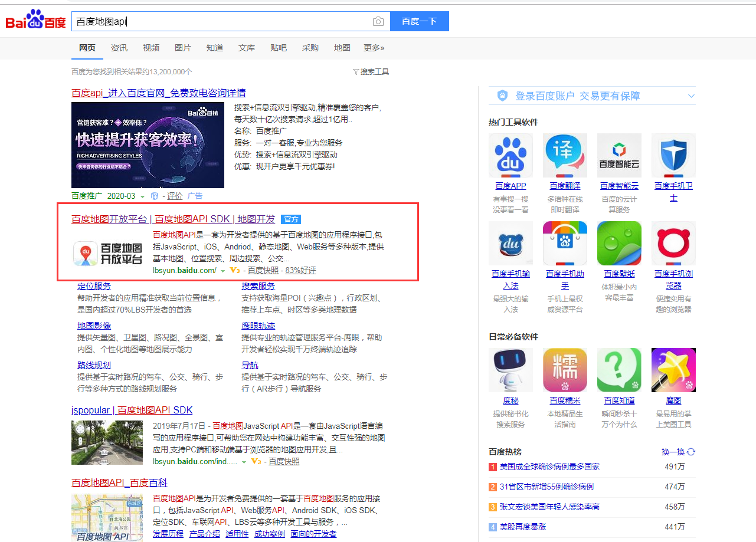The height and width of the screenshot is (542, 756).
Task: Switch to the 资讯 tab
Action: pyautogui.click(x=119, y=48)
